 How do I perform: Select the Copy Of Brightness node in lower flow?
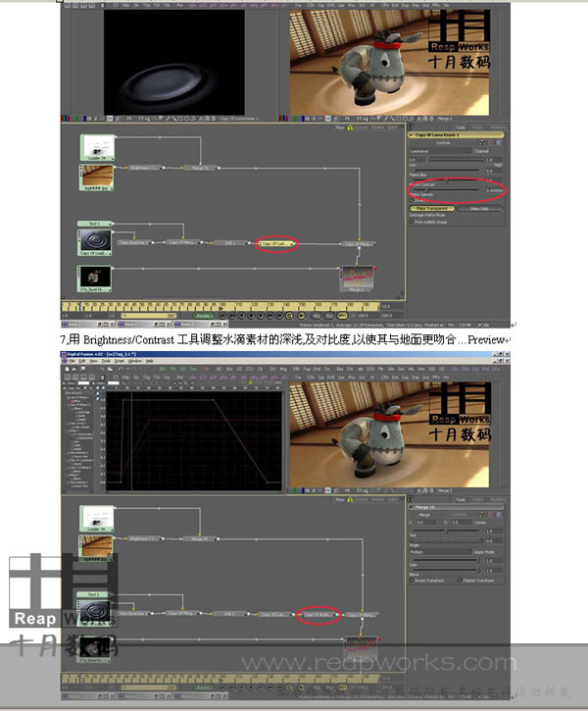point(318,615)
